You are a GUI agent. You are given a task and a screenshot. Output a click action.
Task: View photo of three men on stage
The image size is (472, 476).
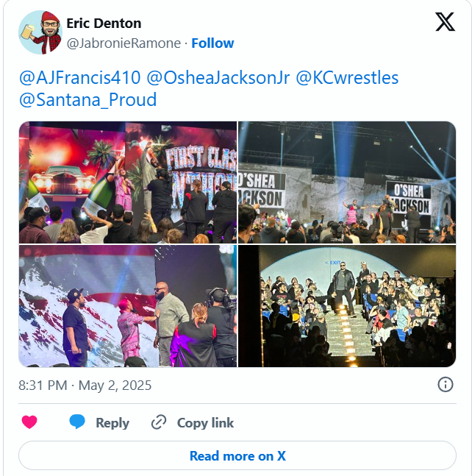click(128, 306)
